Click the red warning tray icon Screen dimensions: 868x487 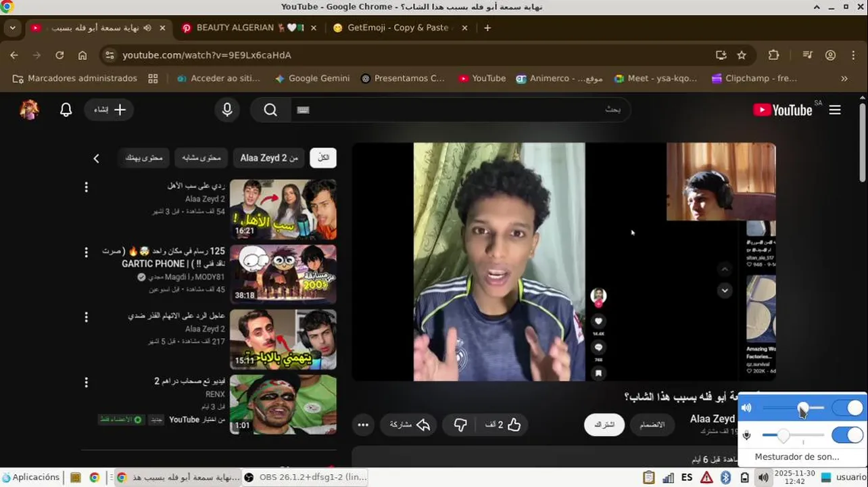[706, 478]
